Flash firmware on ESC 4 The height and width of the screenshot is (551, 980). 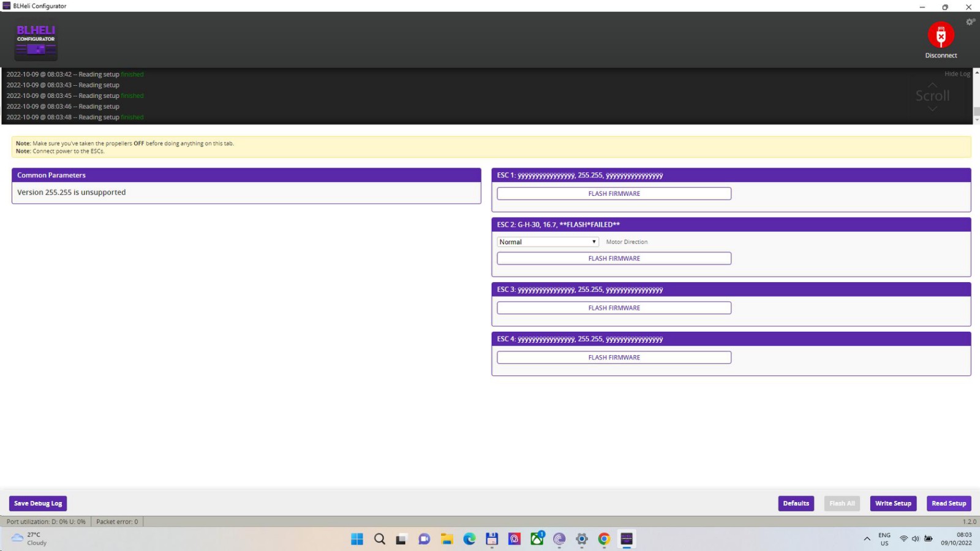tap(614, 358)
